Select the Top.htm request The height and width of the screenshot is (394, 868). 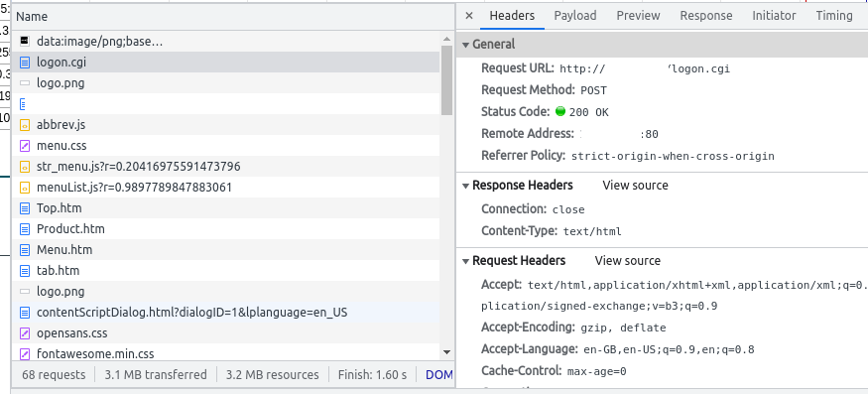(226, 207)
